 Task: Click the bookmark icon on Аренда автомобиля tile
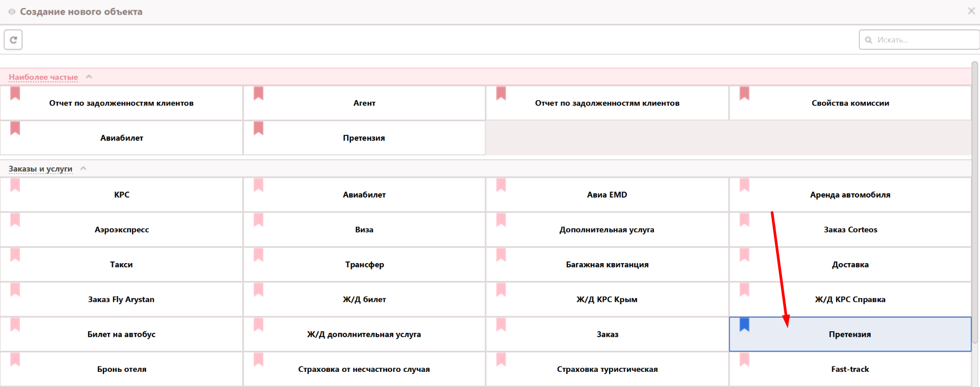click(x=744, y=185)
